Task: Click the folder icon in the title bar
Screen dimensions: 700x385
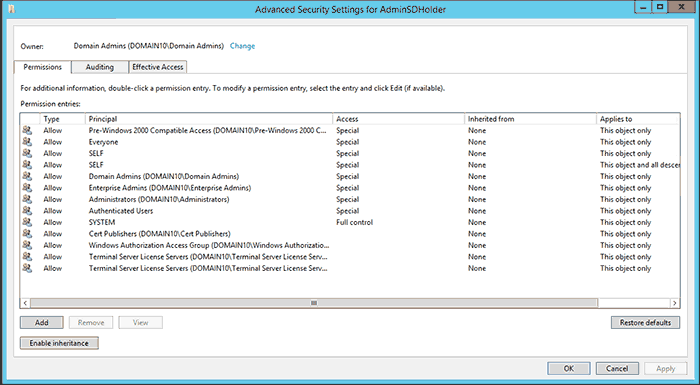Action: 12,8
